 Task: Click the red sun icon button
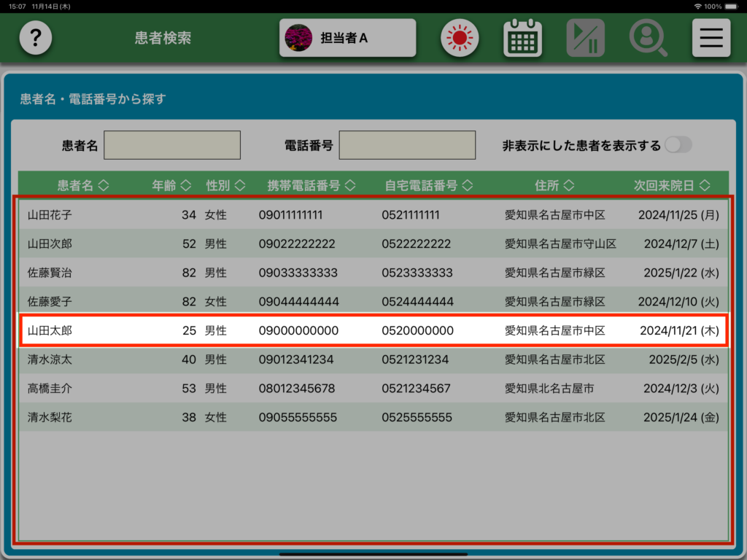point(459,38)
